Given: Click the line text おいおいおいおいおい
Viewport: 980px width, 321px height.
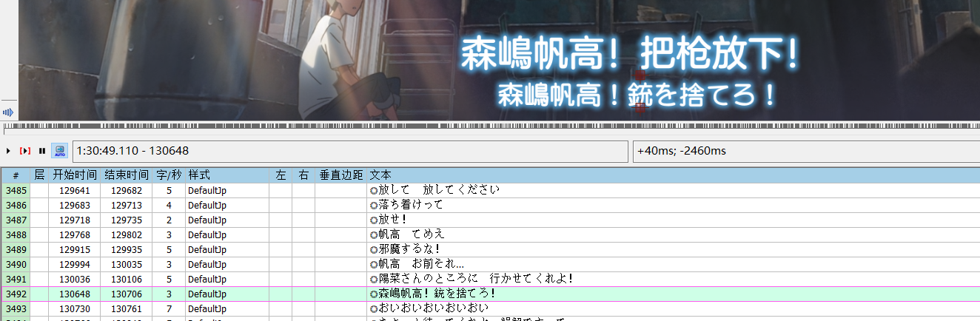Looking at the screenshot, I should pos(434,308).
